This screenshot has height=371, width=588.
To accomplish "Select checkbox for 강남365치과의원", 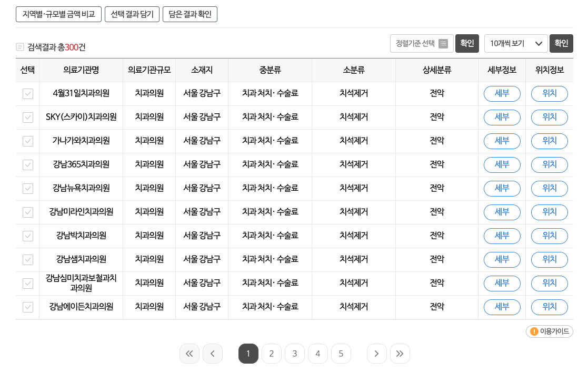I will tap(27, 165).
